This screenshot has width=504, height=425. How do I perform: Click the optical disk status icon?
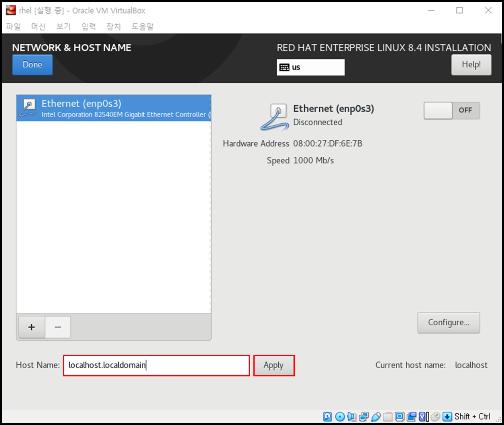(x=340, y=417)
